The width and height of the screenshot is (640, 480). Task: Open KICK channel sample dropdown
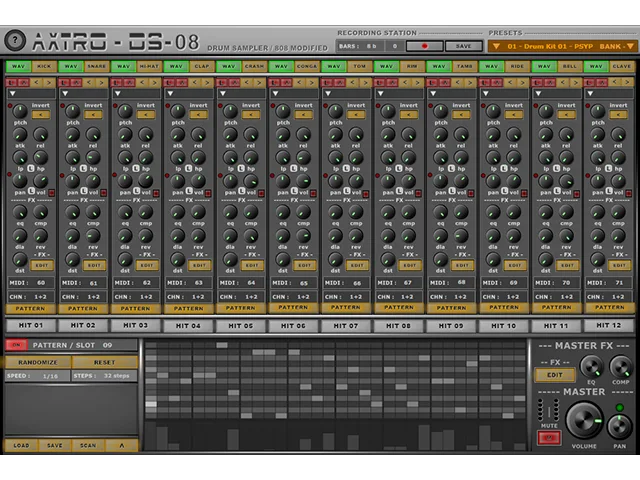click(31, 94)
